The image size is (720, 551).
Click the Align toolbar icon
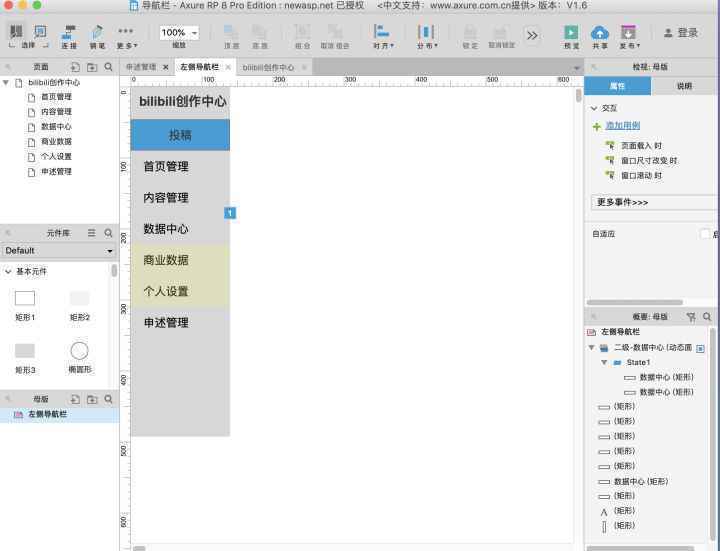coord(381,32)
